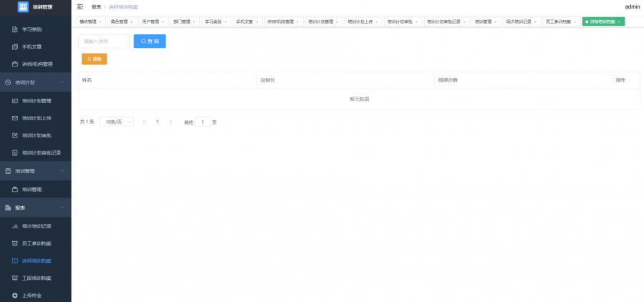This screenshot has height=302, width=644.
Task: Click the 场次培训记录 chart icon
Action: point(15,225)
